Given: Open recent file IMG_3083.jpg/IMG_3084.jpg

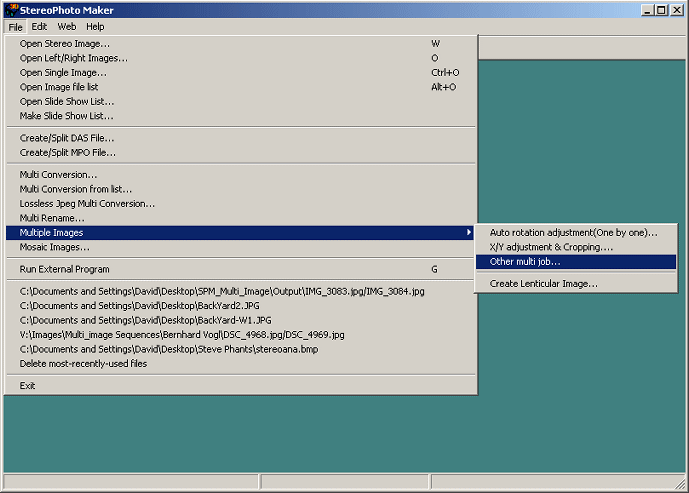Looking at the screenshot, I should click(241, 291).
